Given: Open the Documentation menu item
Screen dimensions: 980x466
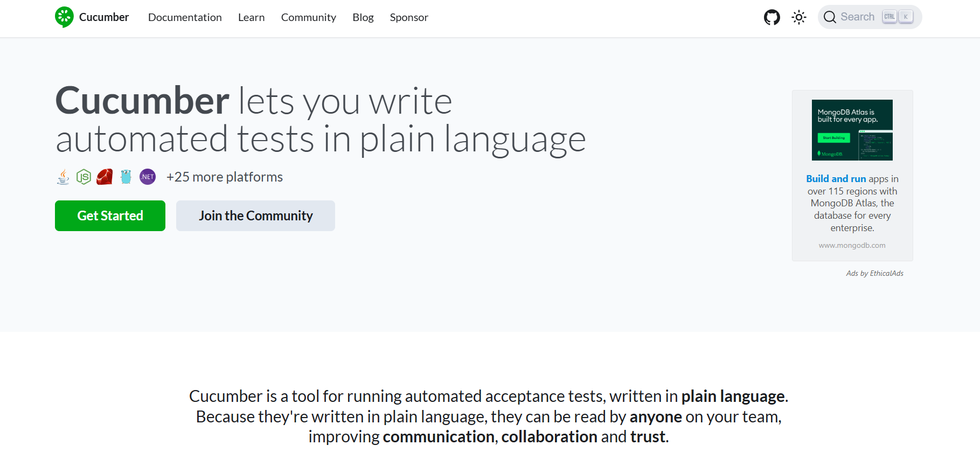Looking at the screenshot, I should pos(185,17).
